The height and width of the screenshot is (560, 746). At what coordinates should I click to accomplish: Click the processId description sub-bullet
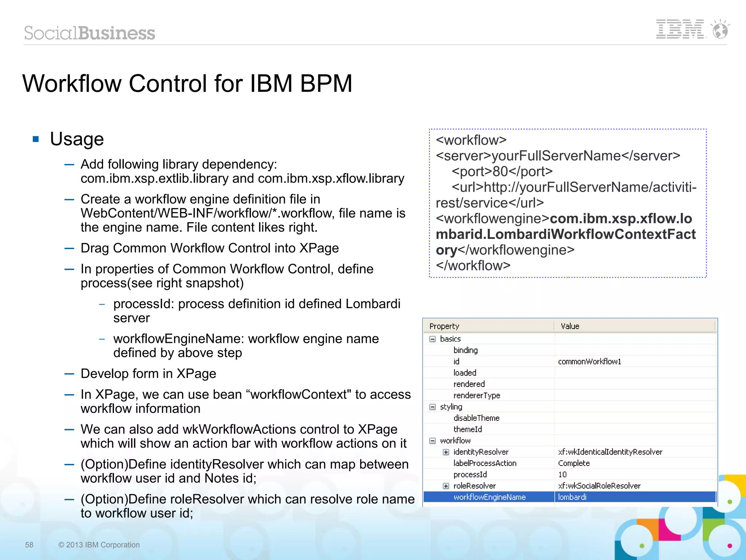click(257, 311)
